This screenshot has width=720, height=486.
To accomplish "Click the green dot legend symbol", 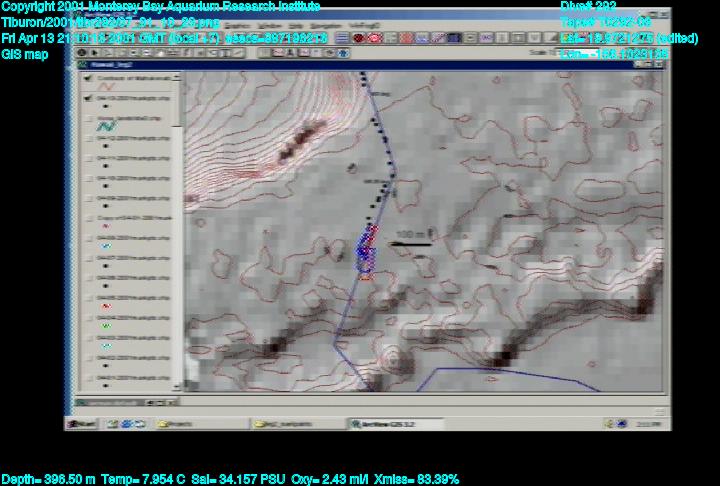I will pos(106,323).
